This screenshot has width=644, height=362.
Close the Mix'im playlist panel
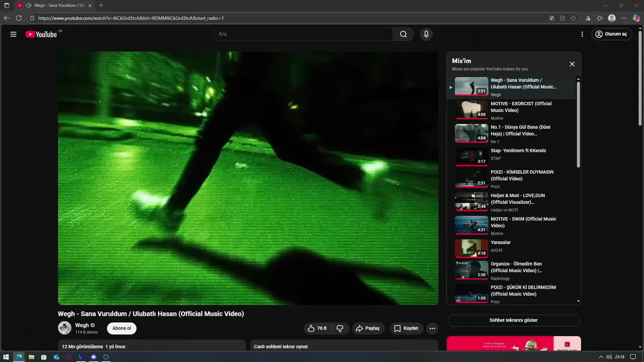[572, 64]
